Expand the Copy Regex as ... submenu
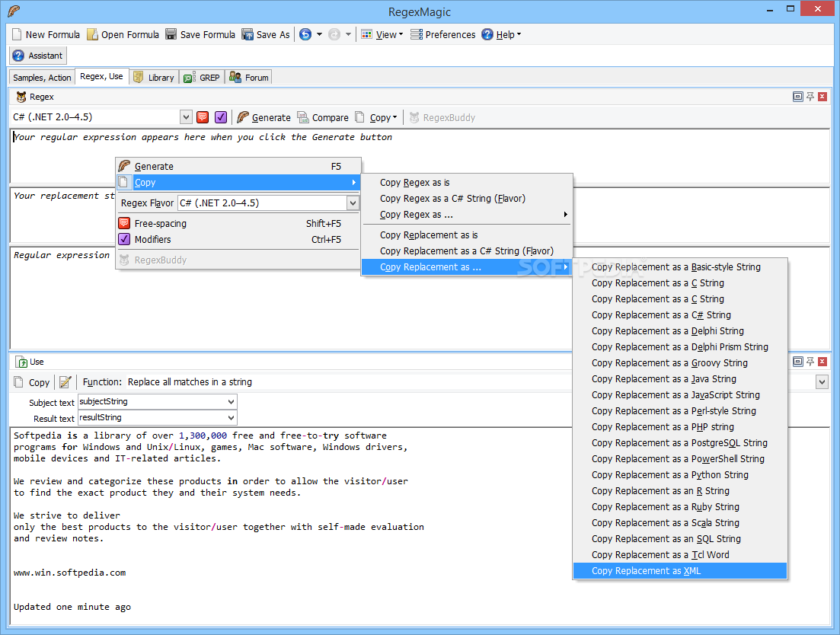Image resolution: width=840 pixels, height=635 pixels. click(467, 215)
